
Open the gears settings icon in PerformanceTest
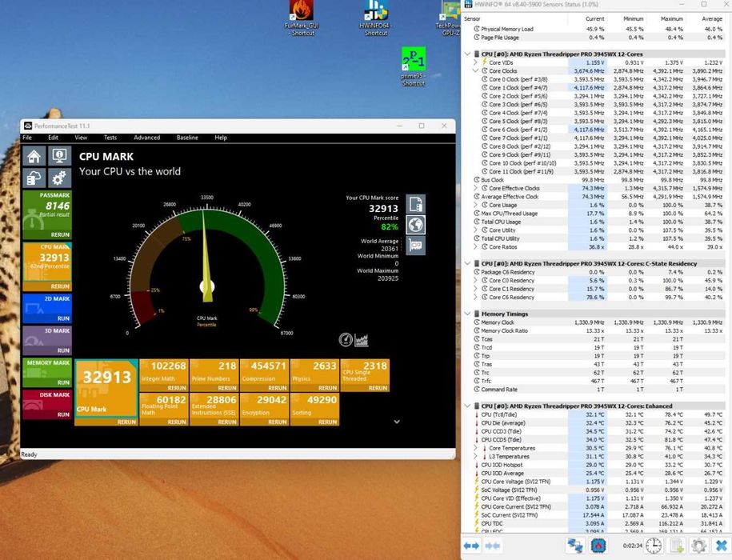59,178
